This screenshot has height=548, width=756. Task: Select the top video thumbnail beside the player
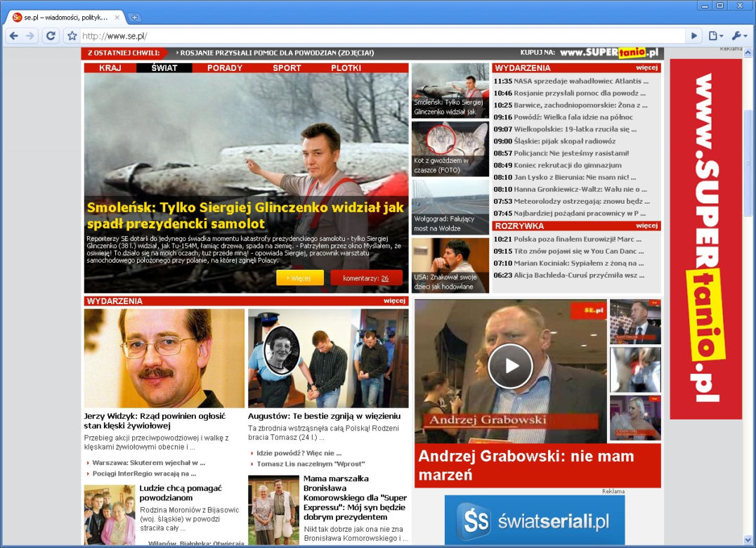tap(635, 322)
